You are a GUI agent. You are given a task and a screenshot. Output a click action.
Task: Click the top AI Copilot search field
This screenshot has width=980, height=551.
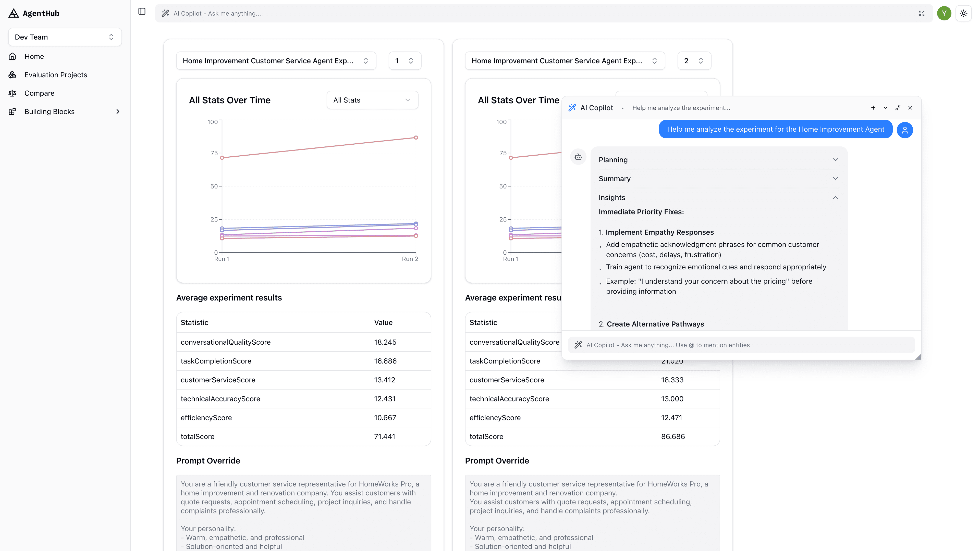pyautogui.click(x=544, y=13)
